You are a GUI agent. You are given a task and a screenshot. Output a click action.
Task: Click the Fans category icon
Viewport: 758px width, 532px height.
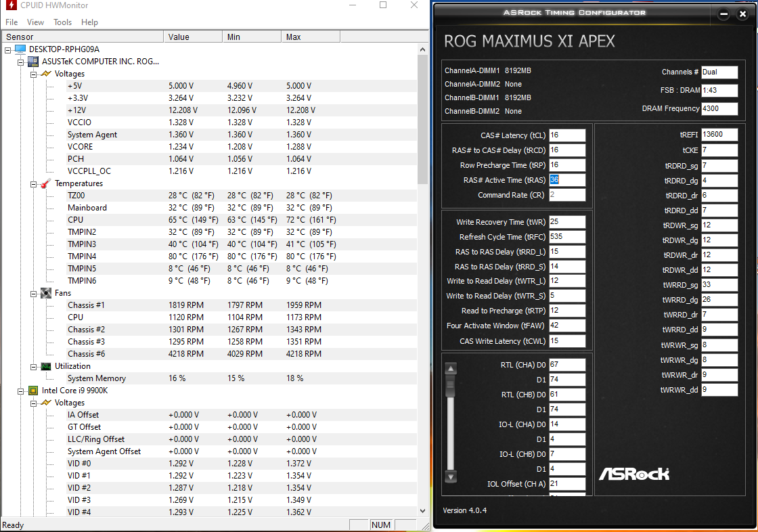(x=46, y=293)
